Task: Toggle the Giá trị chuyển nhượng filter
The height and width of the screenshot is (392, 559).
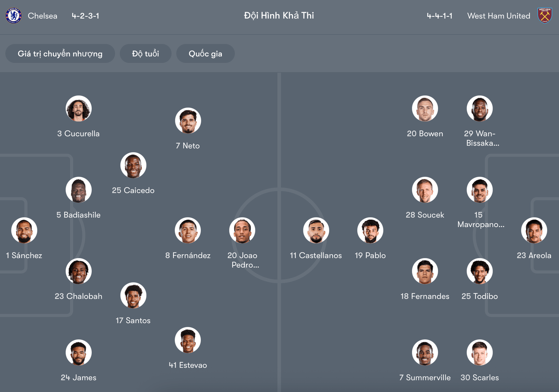Action: [x=60, y=53]
